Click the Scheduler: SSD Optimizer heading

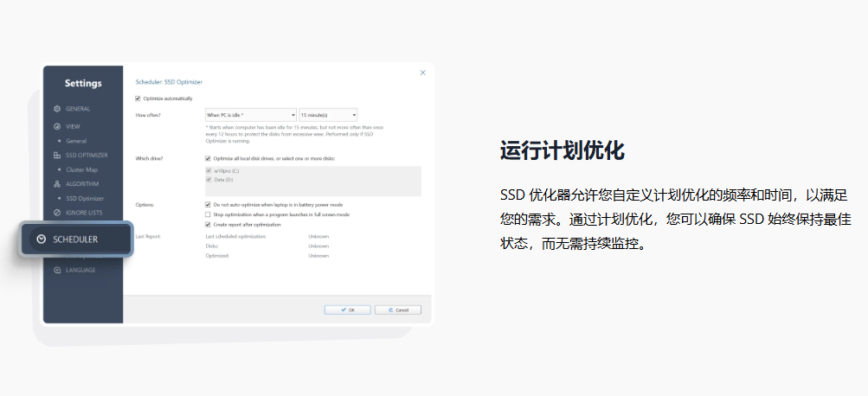pyautogui.click(x=169, y=82)
